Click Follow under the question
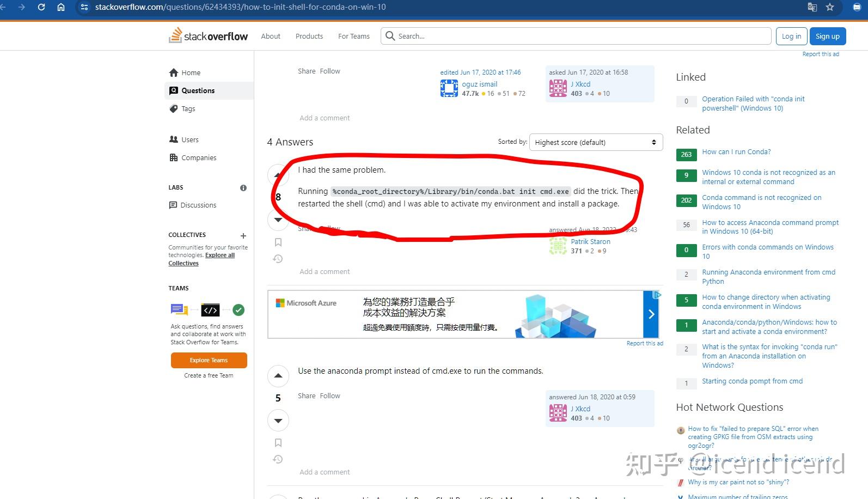Viewport: 868px width, 499px height. click(x=330, y=71)
